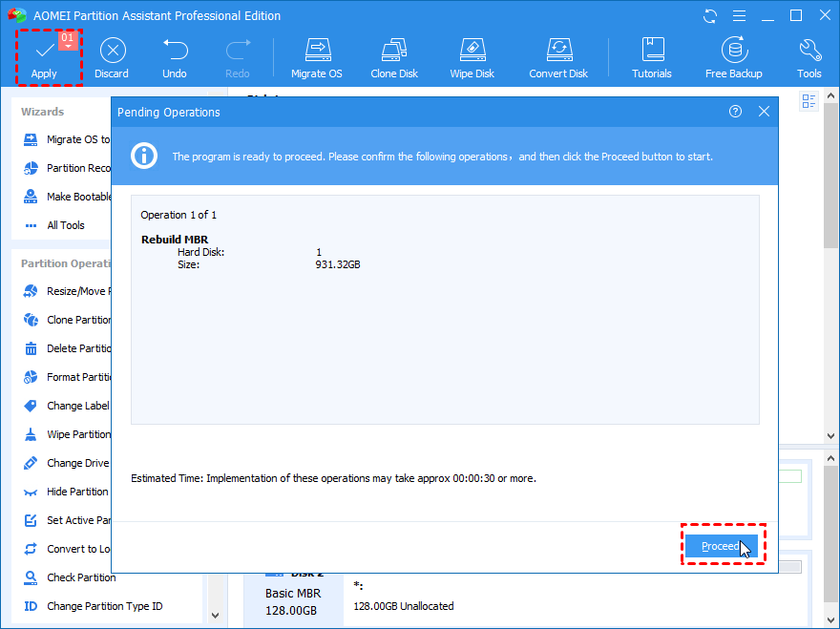840x629 pixels.
Task: Click the Undo arrow icon
Action: point(175,51)
